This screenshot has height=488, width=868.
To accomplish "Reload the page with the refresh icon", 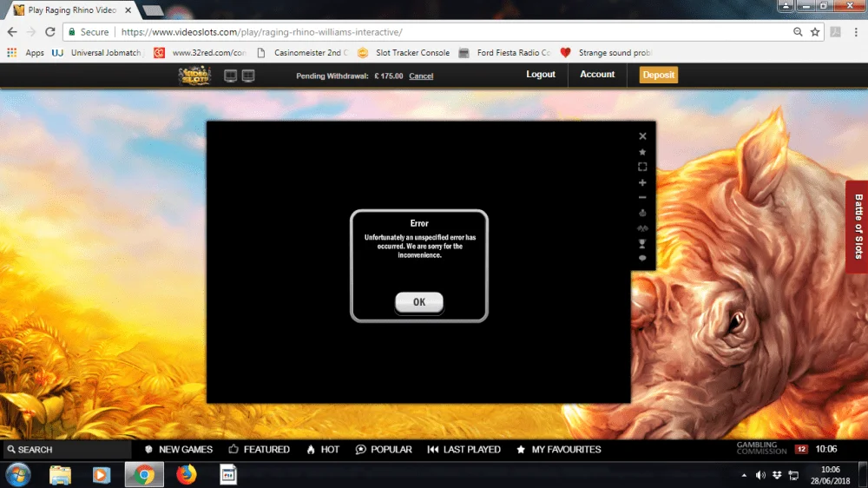I will (x=49, y=32).
